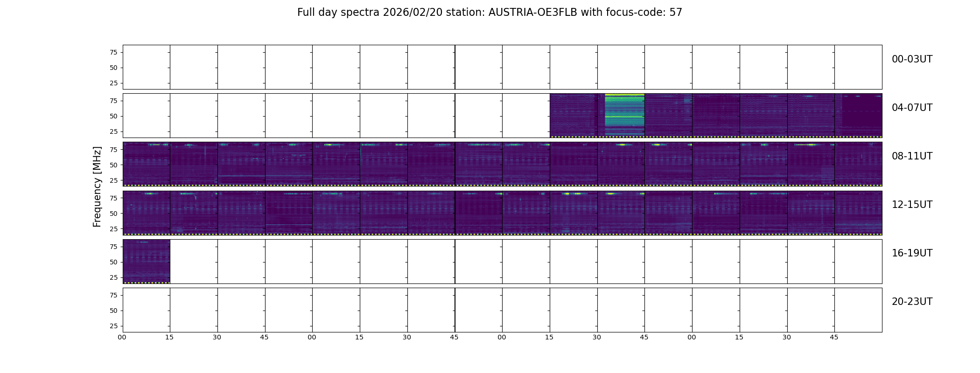Open the only spectrogram panel in the 16-19UT row
Viewport: 980px width, 373px height.
point(147,262)
